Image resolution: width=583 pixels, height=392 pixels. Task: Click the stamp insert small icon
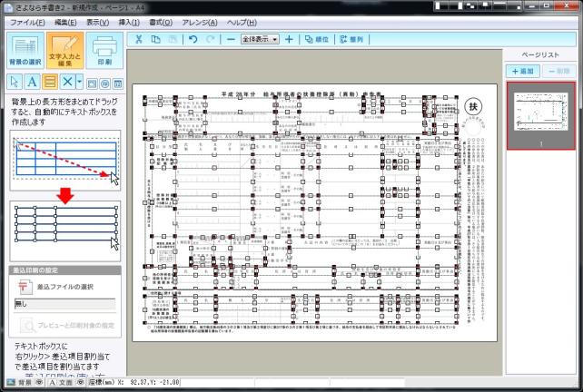(x=104, y=84)
